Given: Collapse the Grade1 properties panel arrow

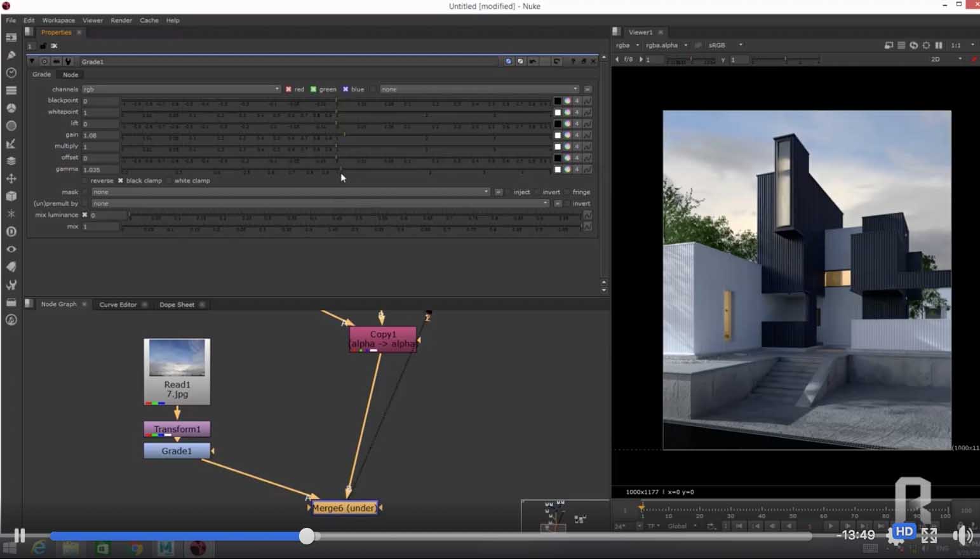Looking at the screenshot, I should click(32, 62).
